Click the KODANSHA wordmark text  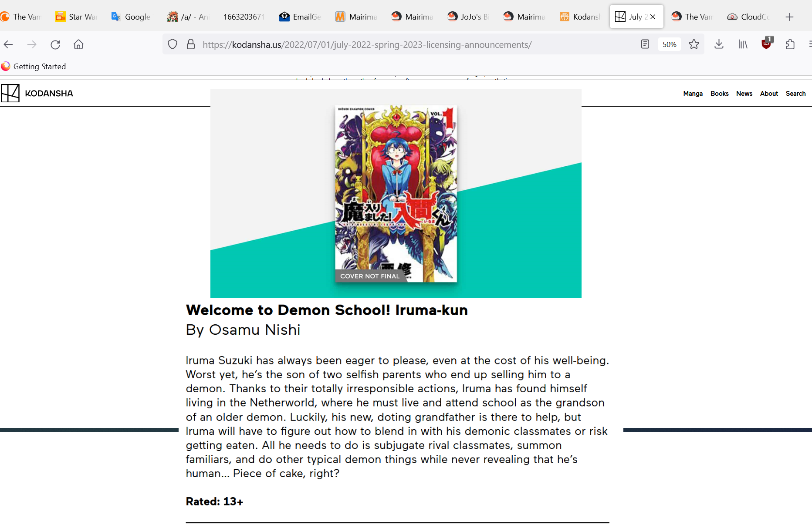click(x=49, y=93)
